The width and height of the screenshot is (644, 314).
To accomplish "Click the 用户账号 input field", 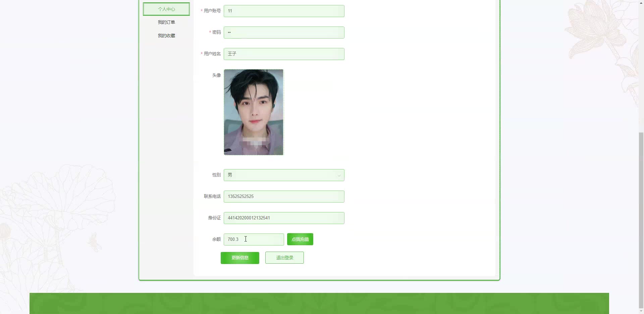I will pyautogui.click(x=284, y=11).
